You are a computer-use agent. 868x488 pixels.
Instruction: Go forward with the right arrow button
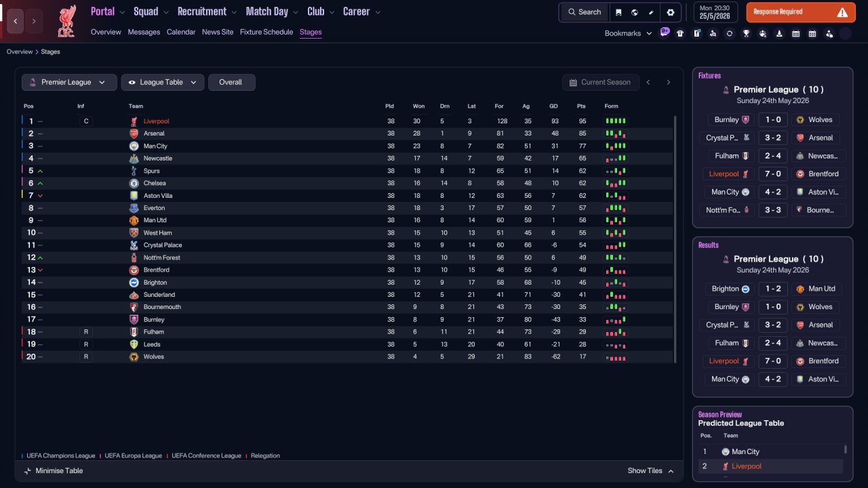coord(33,22)
